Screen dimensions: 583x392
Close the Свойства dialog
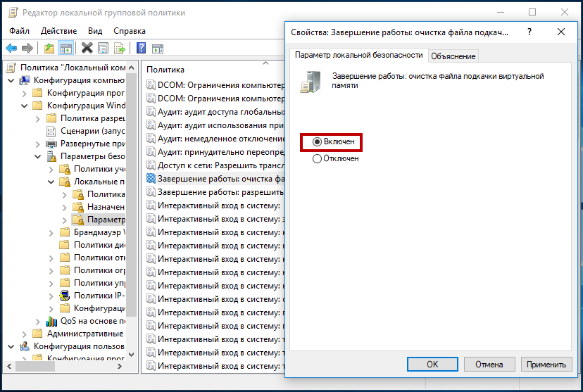click(561, 32)
